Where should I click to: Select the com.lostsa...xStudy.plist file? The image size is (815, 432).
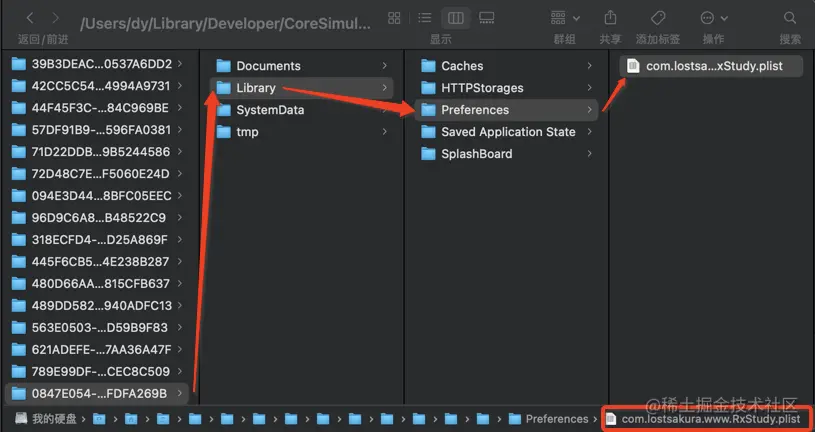711,66
